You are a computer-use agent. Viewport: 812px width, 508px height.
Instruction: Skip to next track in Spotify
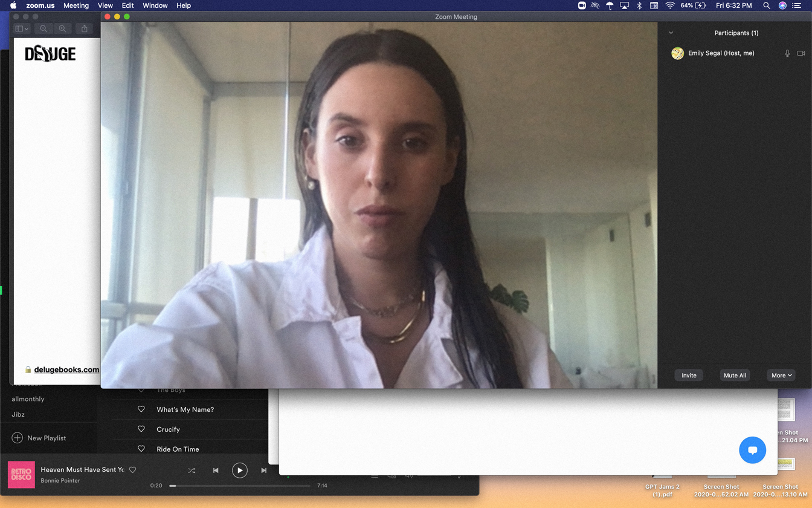coord(263,470)
